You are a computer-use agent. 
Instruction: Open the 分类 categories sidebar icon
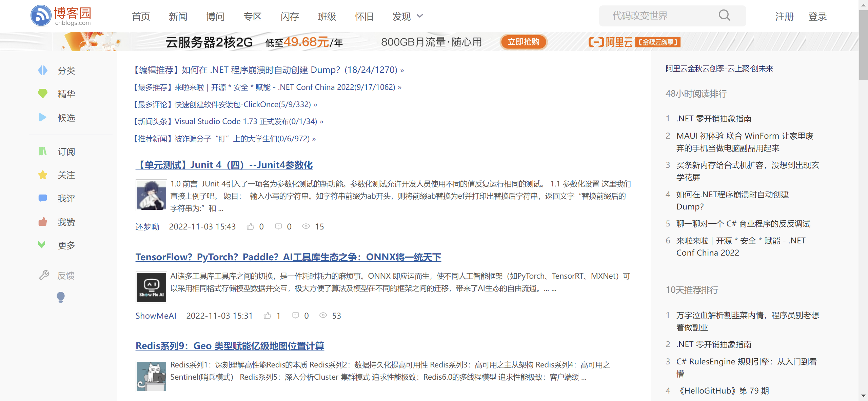pos(43,71)
